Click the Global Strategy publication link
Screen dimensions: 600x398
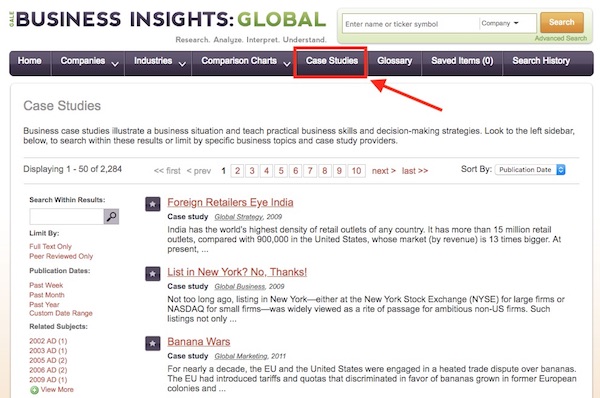coord(239,217)
